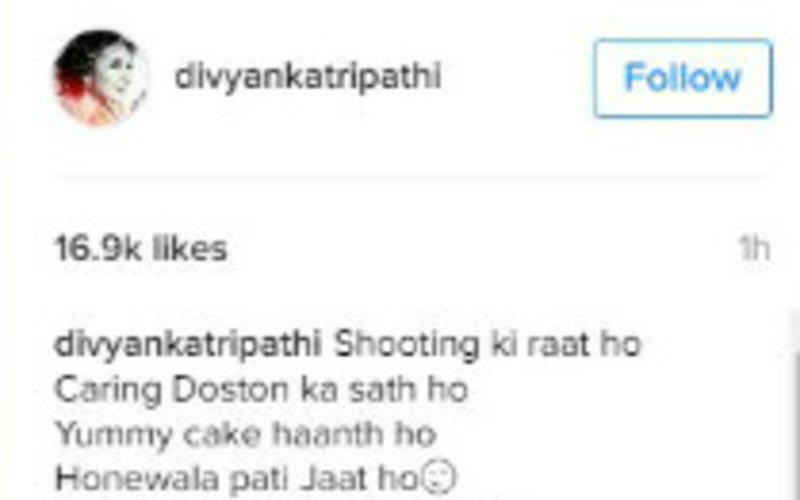The image size is (800, 500).
Task: Open the 1h post timestamp
Action: (754, 249)
